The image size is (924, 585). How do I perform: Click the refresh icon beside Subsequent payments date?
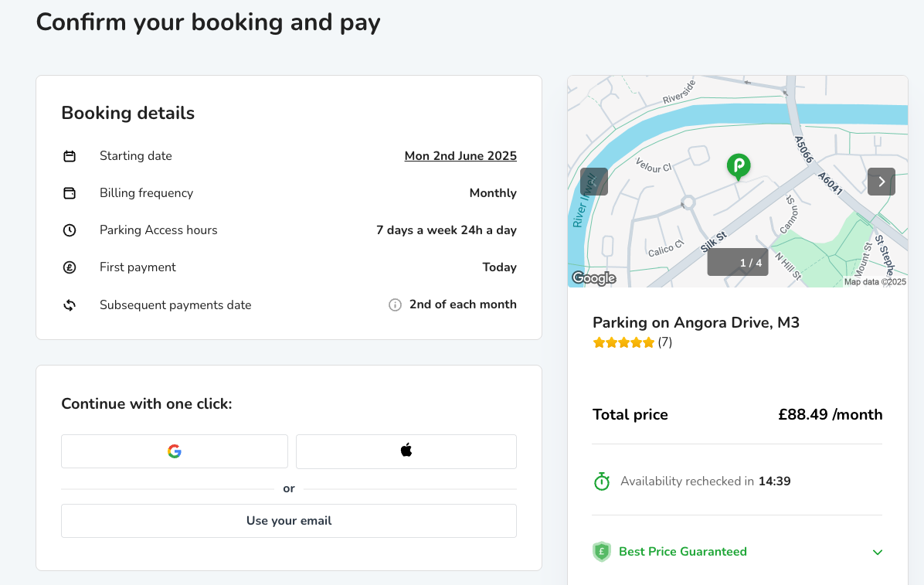(70, 305)
